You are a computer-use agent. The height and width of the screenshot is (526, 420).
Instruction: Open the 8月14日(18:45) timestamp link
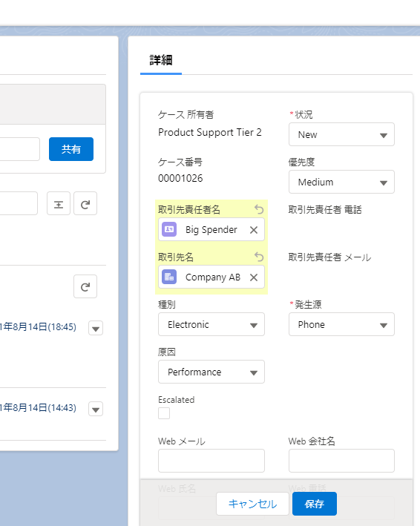[x=38, y=327]
